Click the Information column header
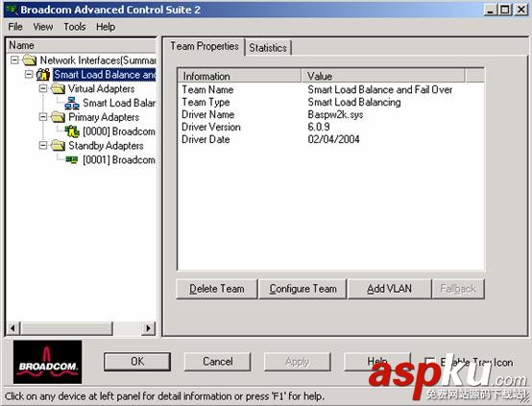 click(239, 76)
